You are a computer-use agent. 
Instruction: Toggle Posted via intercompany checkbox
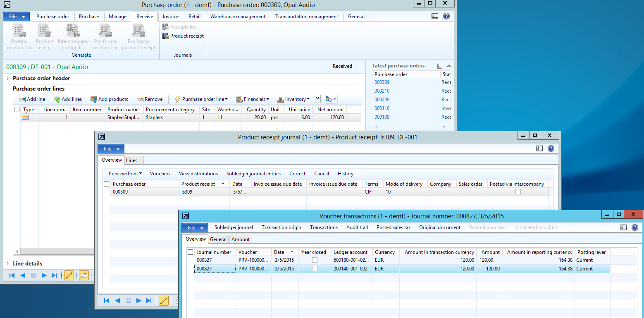tap(518, 192)
